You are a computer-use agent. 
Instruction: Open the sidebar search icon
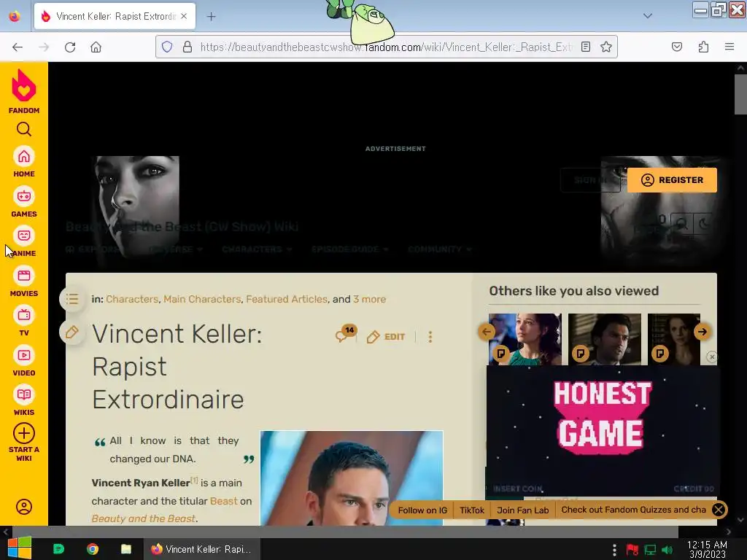24,129
